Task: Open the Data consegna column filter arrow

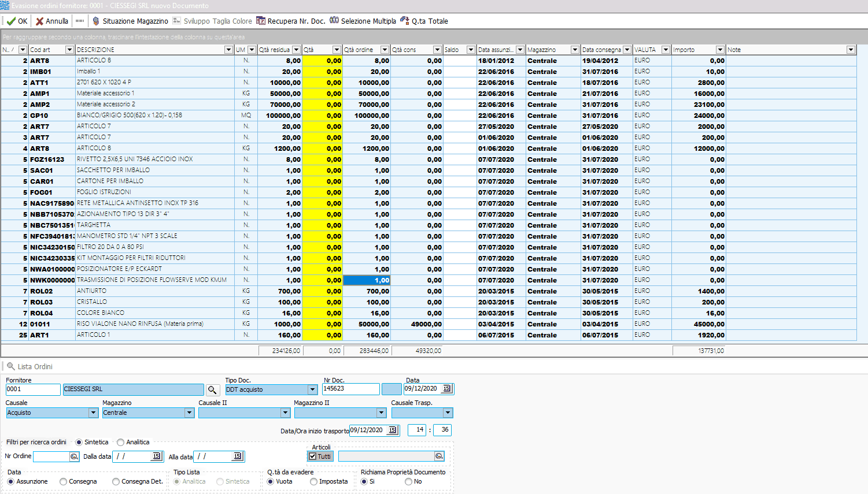Action: point(627,50)
